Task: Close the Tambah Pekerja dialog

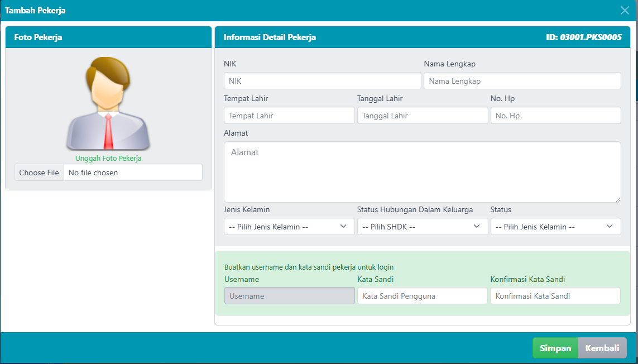Action: 625,10
